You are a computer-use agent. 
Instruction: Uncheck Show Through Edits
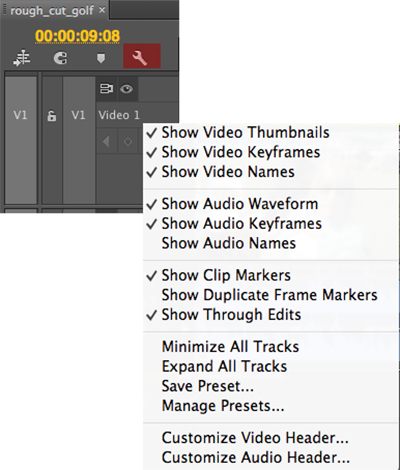(271, 315)
